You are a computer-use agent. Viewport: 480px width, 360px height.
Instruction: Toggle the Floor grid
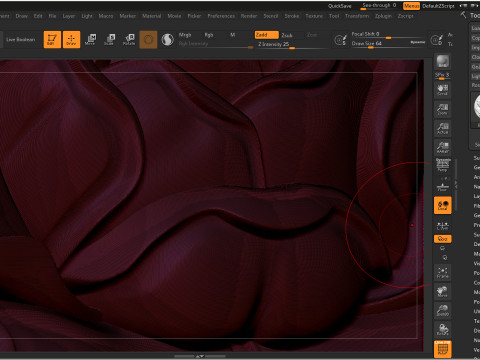442,187
